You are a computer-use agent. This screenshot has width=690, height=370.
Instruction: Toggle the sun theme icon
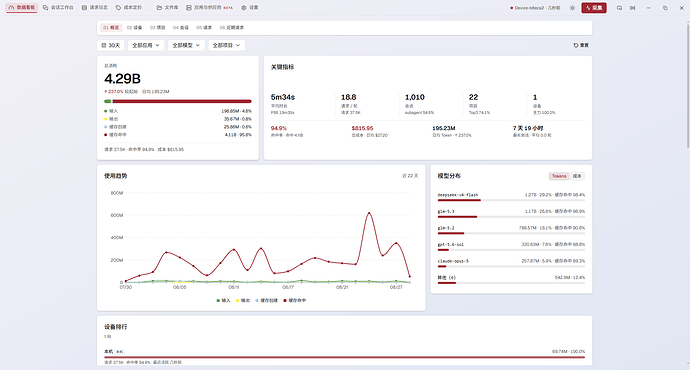[x=572, y=8]
